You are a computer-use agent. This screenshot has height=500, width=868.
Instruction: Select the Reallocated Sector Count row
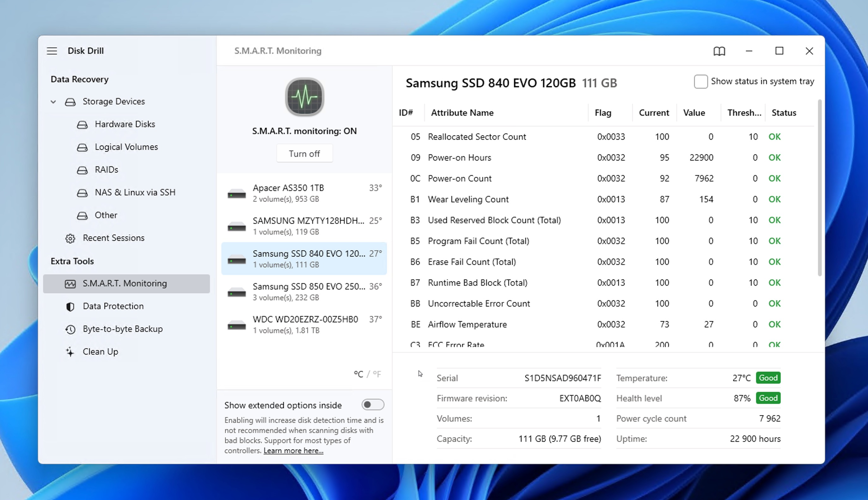click(x=603, y=137)
